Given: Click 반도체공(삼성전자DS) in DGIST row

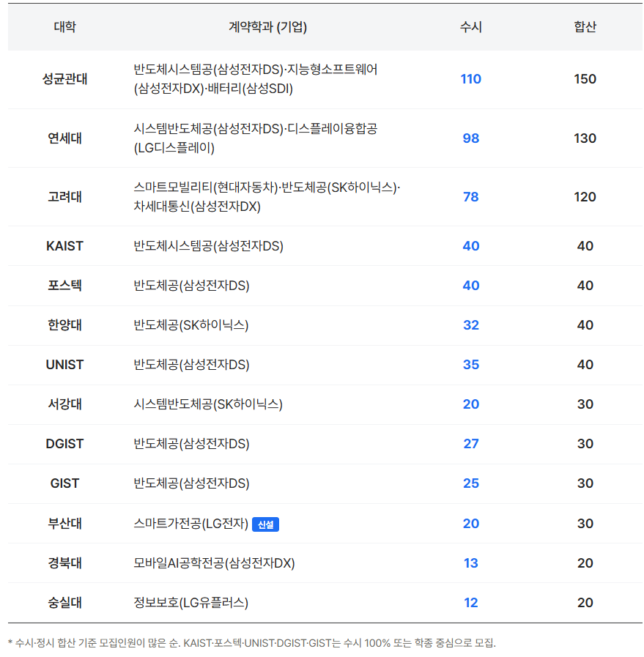Looking at the screenshot, I should tap(191, 444).
